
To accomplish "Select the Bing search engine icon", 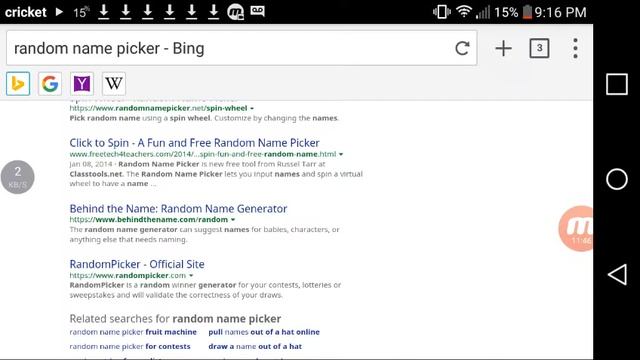I will (18, 84).
